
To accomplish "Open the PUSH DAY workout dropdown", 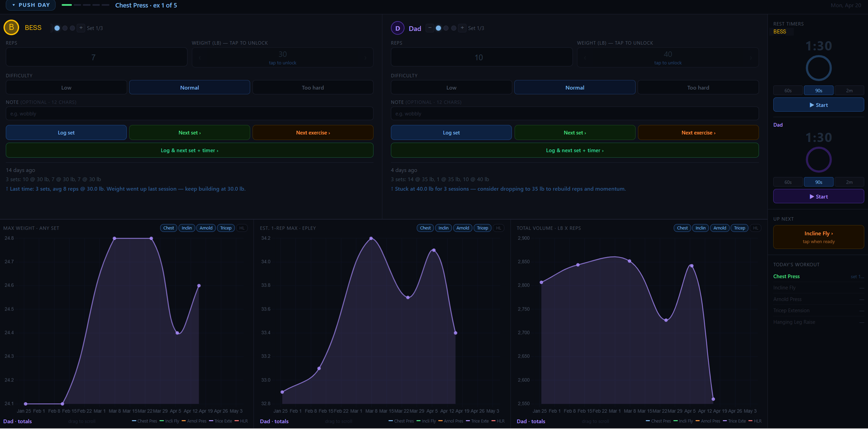I will 31,5.
